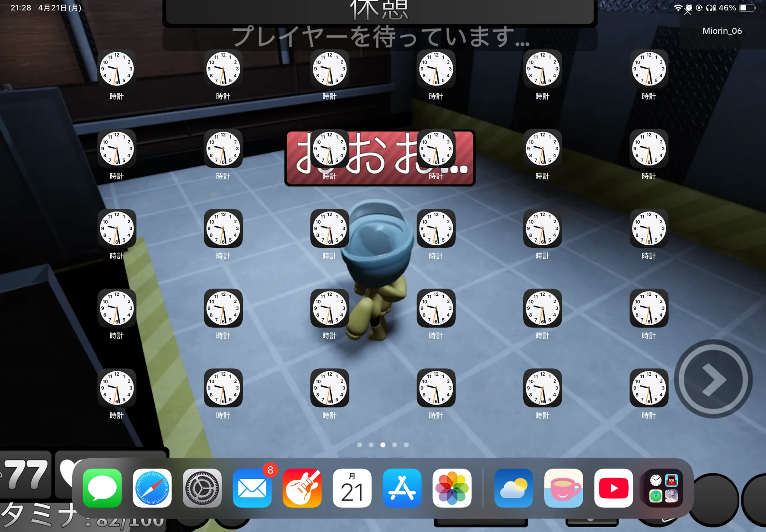Open 時計 app in third row, fifth column

click(x=543, y=228)
